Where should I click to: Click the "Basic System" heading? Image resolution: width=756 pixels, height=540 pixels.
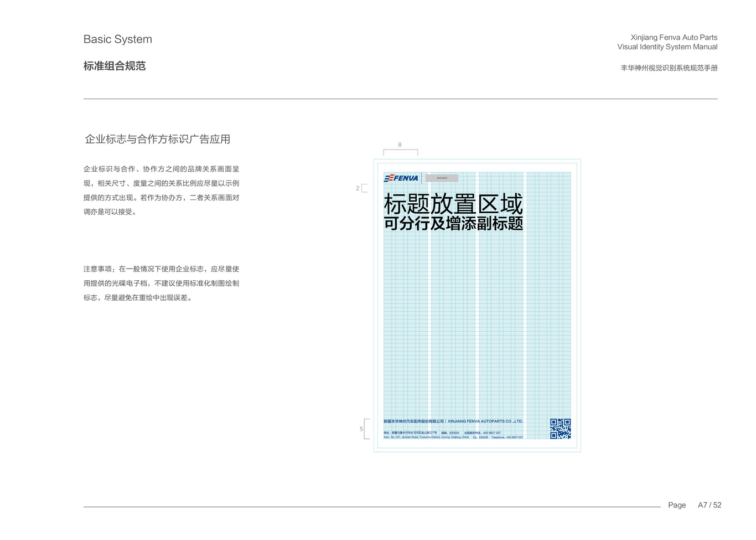[x=118, y=39]
